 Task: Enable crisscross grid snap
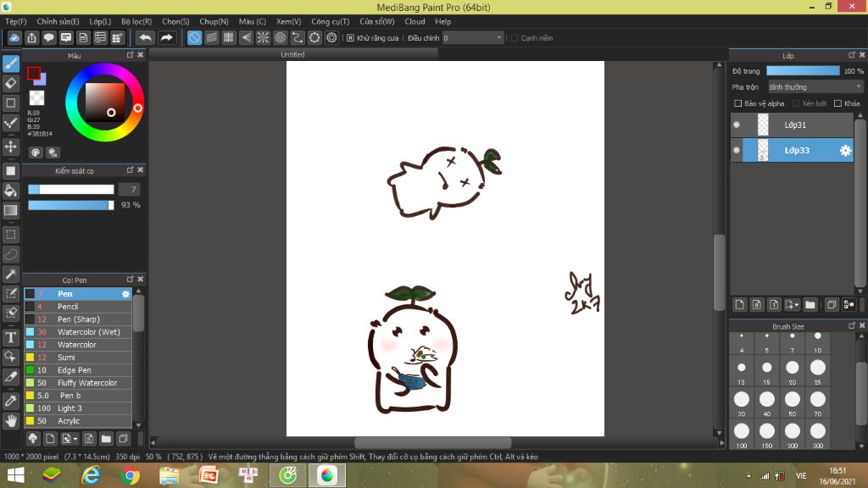229,37
